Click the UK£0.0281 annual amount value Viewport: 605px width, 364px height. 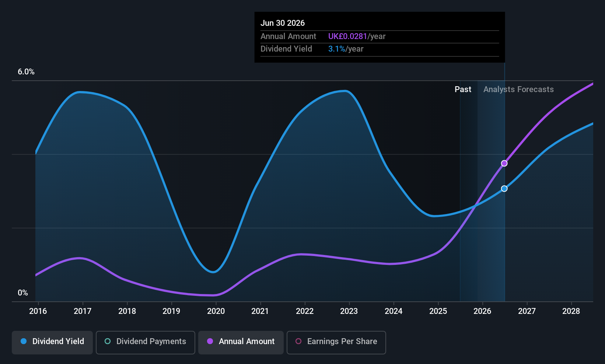tap(347, 36)
